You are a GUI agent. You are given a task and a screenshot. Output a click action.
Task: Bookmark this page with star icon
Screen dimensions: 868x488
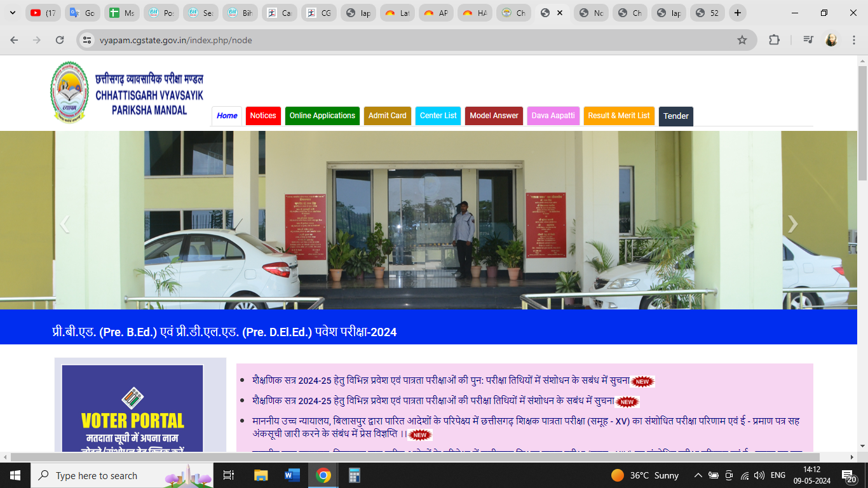click(x=742, y=40)
